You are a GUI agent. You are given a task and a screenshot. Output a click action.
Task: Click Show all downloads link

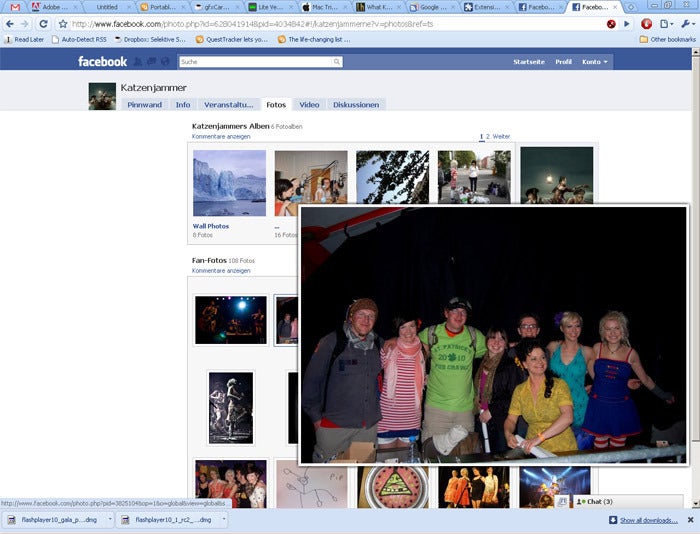649,520
